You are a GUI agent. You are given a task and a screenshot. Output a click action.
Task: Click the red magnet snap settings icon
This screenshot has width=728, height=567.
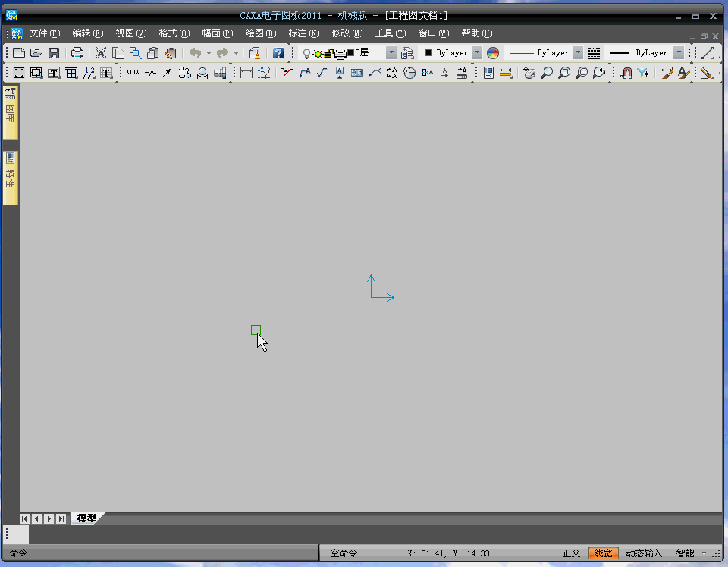coord(626,73)
